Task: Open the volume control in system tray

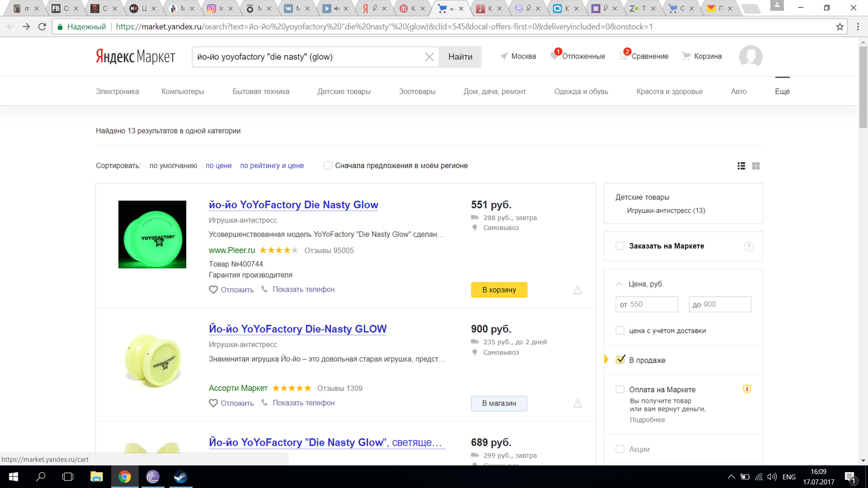Action: coord(772,477)
